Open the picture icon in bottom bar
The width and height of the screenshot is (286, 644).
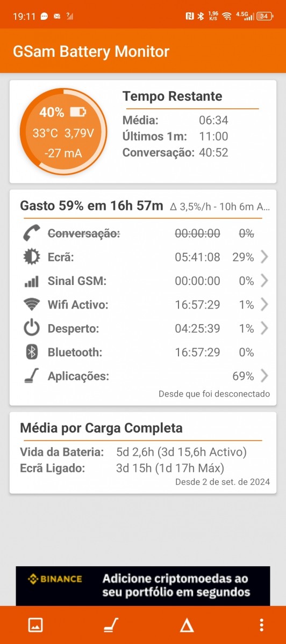35,625
